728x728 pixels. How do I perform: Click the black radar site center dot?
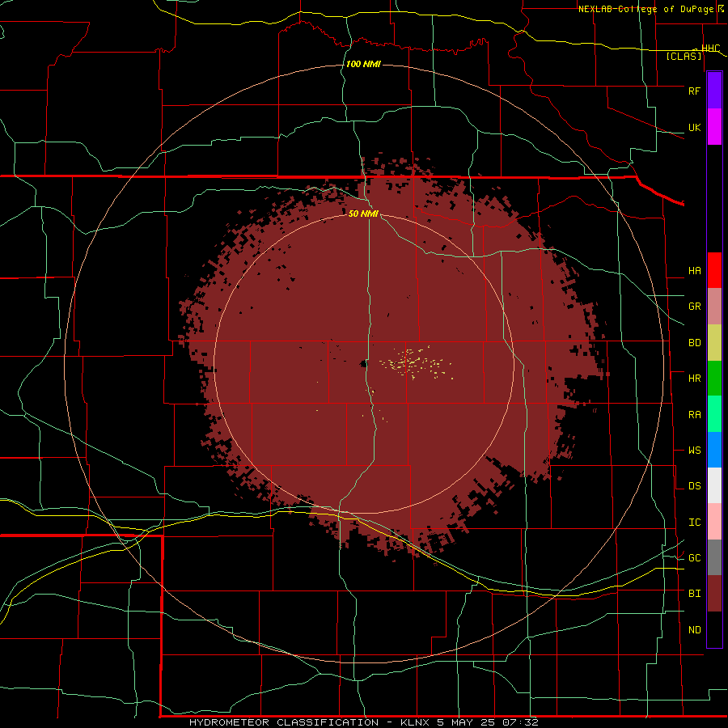363,364
